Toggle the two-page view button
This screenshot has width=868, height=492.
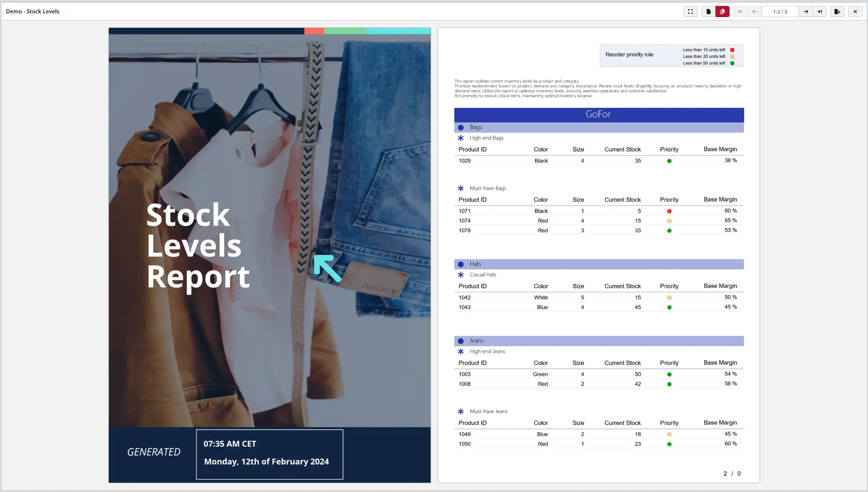coord(722,12)
